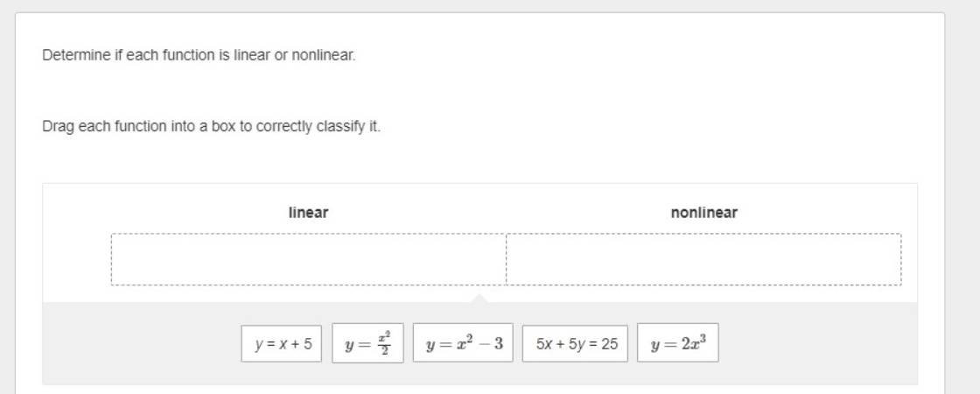
Task: Click white space right of the nonlinear drop box
Action: pyautogui.click(x=910, y=259)
